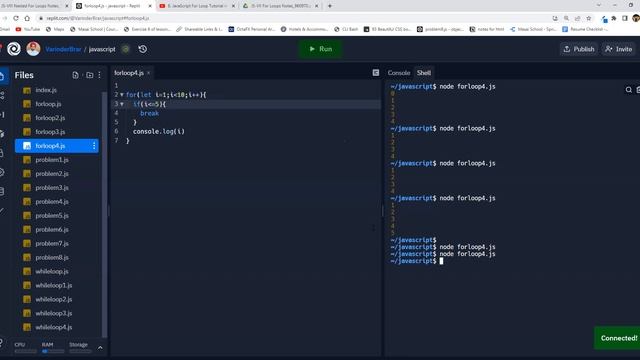640x360 pixels.
Task: Open problem3.js in the file tree
Action: click(57, 188)
